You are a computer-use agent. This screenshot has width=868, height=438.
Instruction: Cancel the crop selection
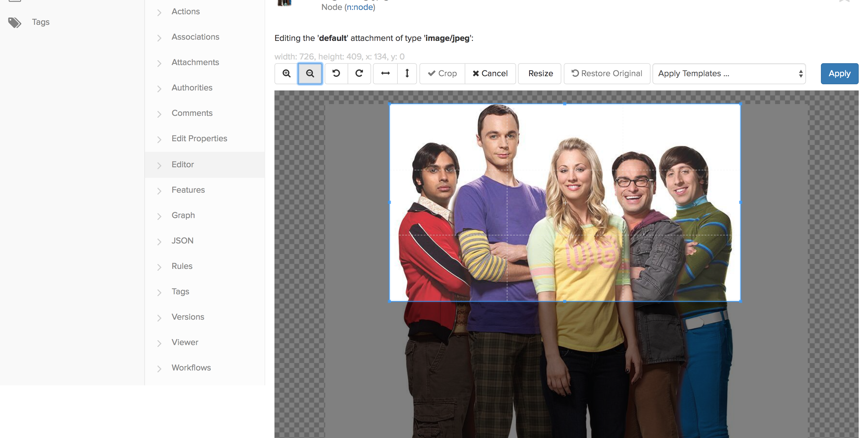490,73
